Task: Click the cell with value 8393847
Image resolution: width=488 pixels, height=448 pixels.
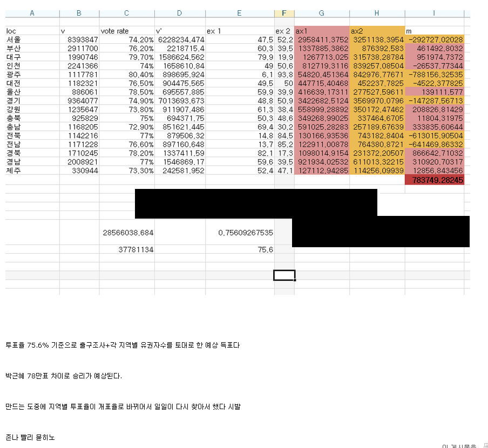Action: pyautogui.click(x=79, y=39)
